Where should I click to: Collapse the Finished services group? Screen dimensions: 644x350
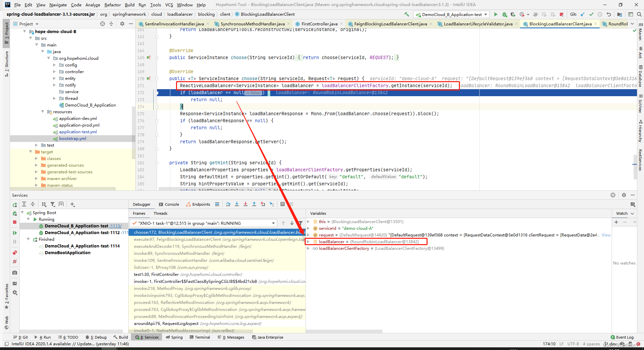point(28,239)
